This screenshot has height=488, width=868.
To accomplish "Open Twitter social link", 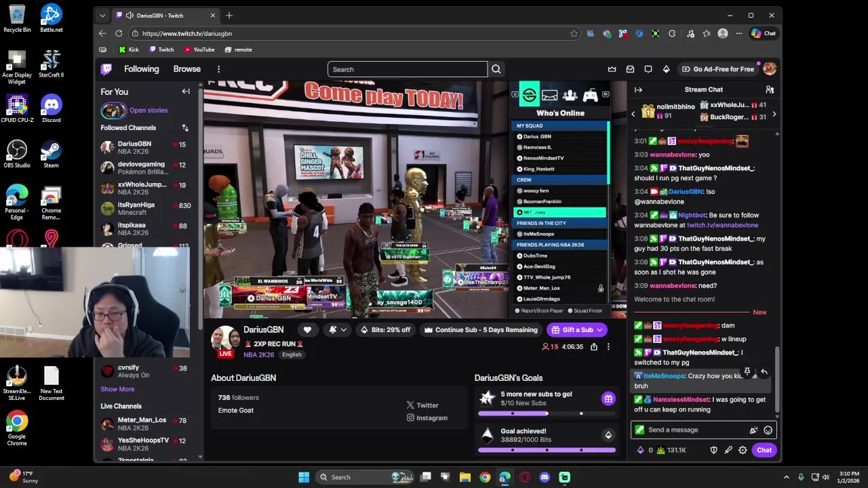I will tap(422, 405).
